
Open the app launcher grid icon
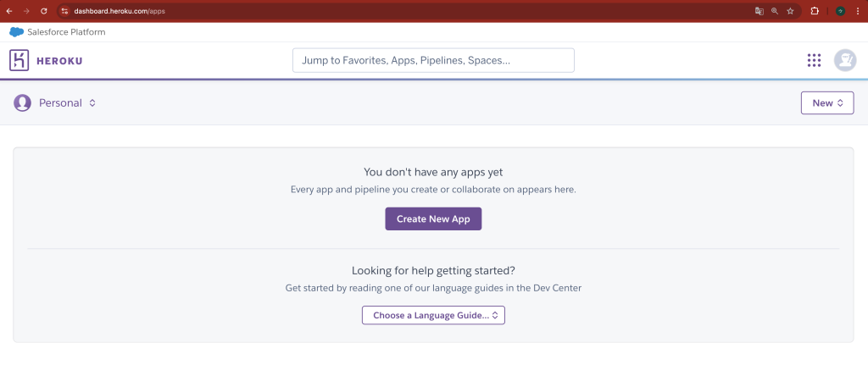(x=814, y=60)
